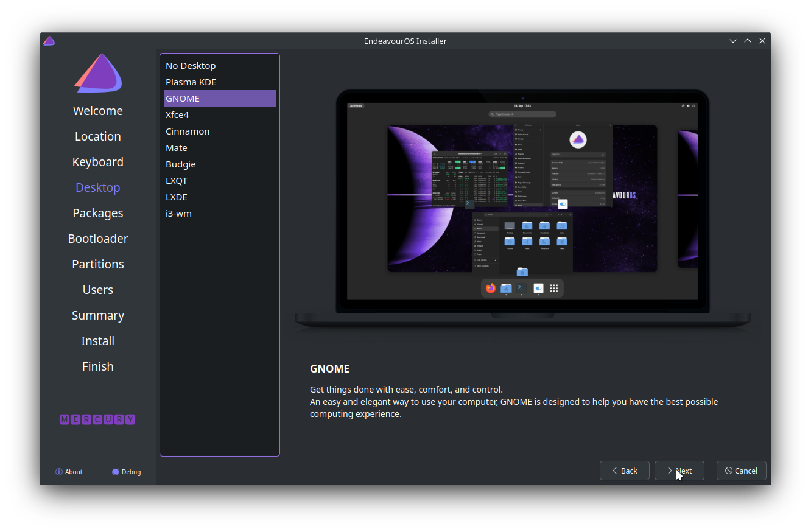Image resolution: width=811 pixels, height=532 pixels.
Task: Click the app grid icon in the preview dock
Action: point(554,288)
